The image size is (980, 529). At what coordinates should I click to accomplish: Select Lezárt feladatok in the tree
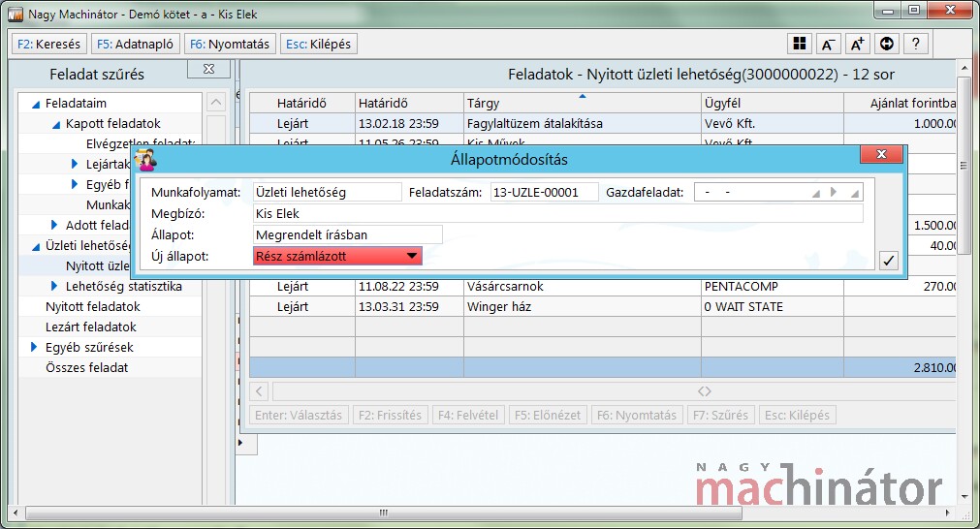(x=90, y=327)
